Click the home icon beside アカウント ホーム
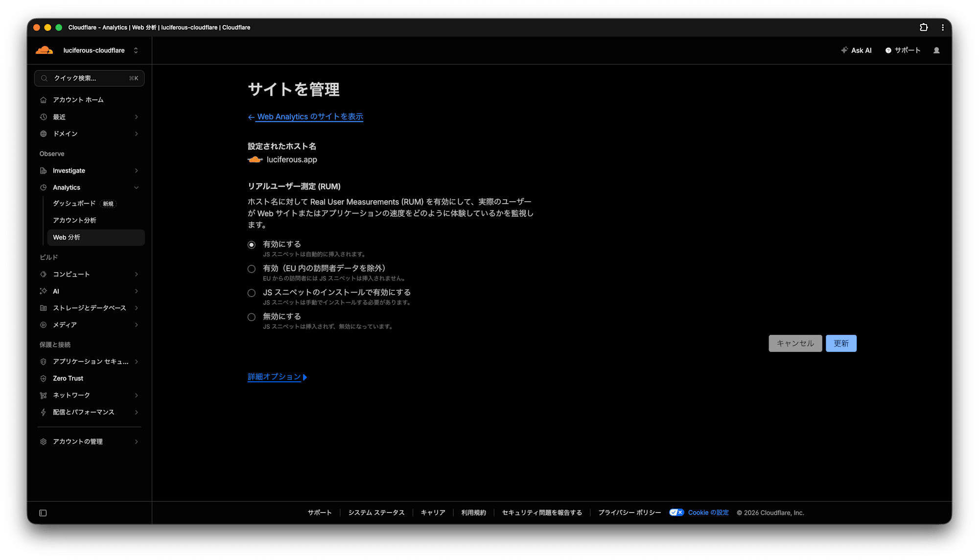The height and width of the screenshot is (560, 979). coord(43,100)
